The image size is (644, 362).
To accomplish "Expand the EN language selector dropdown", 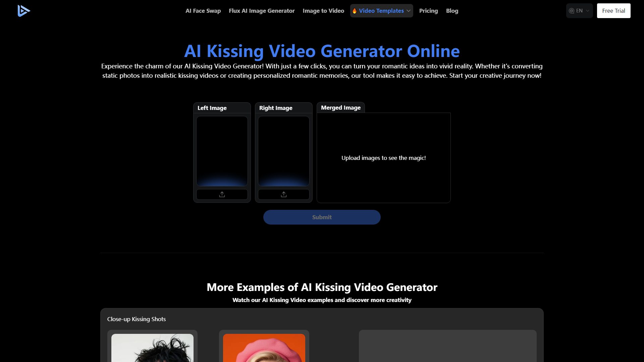I will tap(579, 10).
